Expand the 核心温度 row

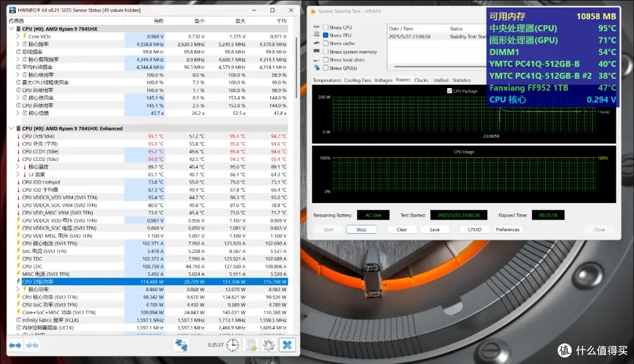18,167
